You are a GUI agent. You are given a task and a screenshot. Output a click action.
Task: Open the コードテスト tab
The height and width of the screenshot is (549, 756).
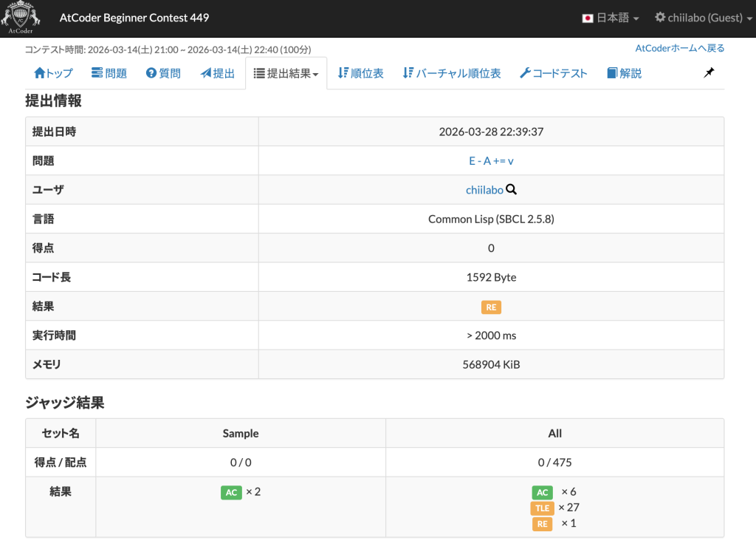(554, 73)
